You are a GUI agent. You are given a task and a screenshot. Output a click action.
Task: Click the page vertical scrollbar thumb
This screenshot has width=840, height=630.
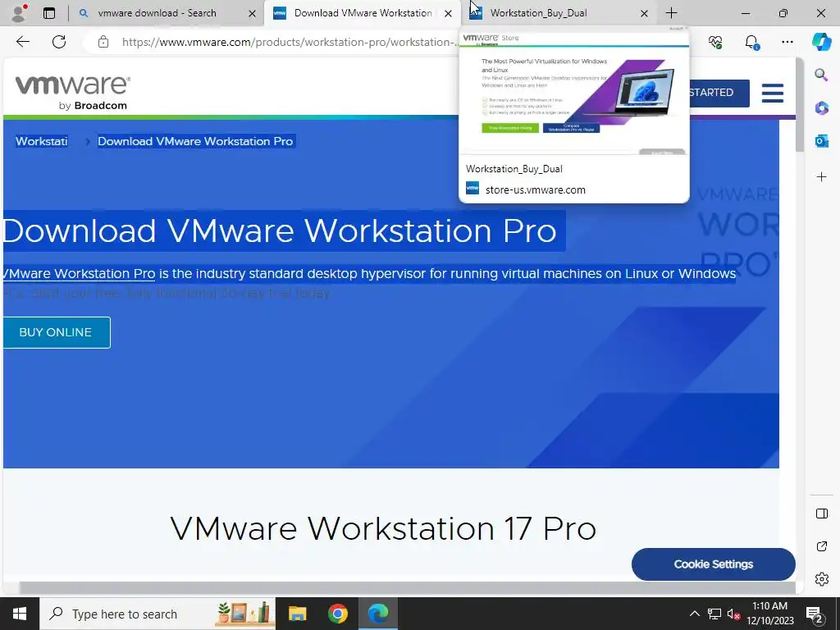coord(800,105)
